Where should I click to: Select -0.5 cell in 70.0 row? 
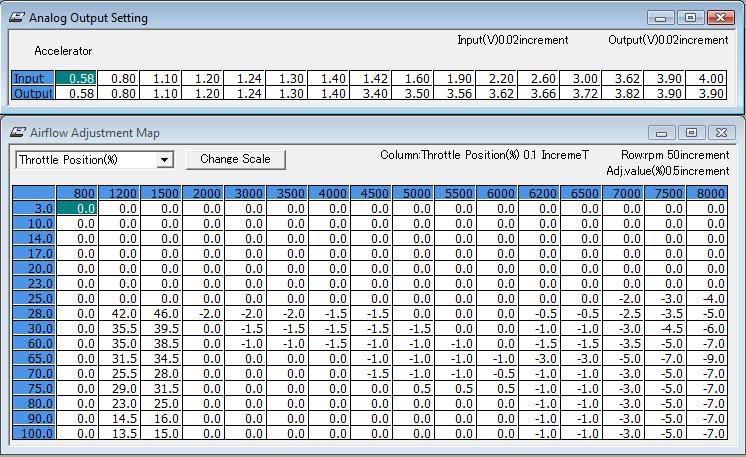click(x=497, y=373)
